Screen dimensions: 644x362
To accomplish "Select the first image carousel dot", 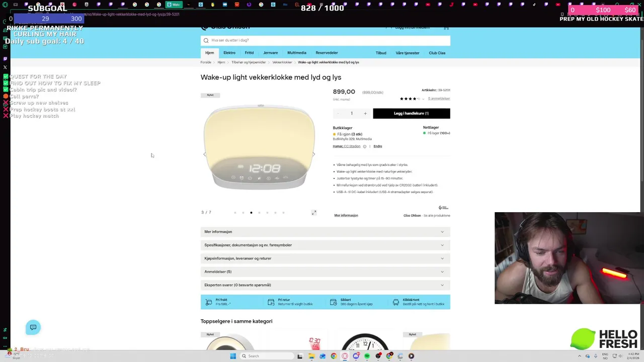I will point(235,213).
